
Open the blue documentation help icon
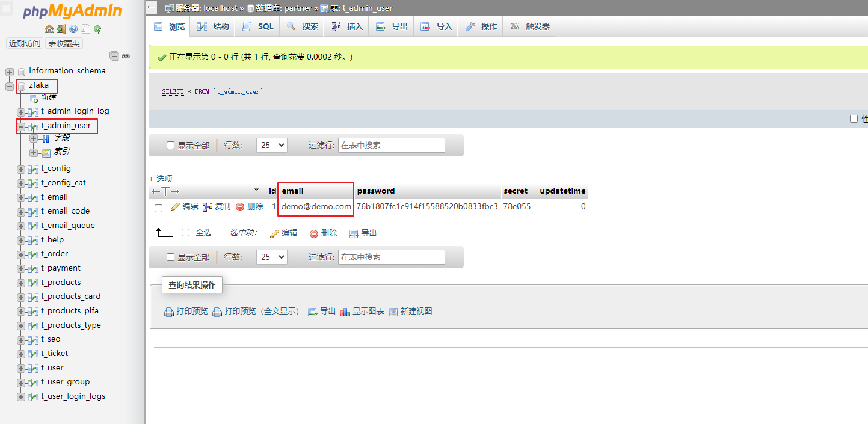[73, 29]
